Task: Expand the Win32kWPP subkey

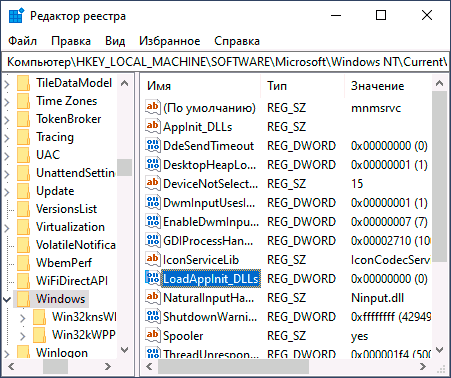Action: (x=23, y=336)
